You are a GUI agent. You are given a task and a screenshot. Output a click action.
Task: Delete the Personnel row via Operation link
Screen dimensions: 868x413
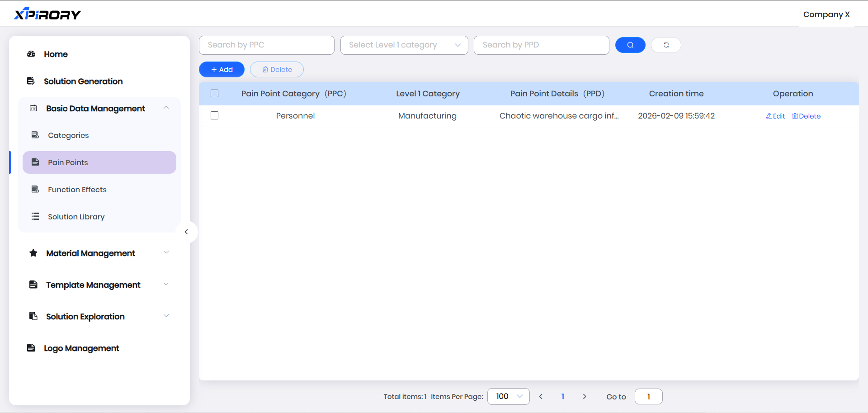pyautogui.click(x=806, y=116)
